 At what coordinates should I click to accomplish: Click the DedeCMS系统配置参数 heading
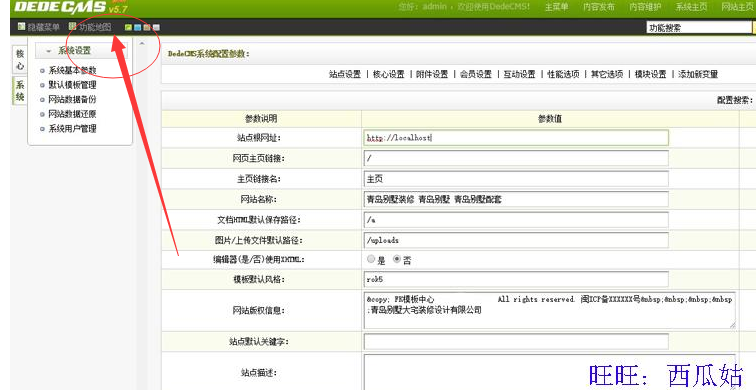pyautogui.click(x=208, y=54)
